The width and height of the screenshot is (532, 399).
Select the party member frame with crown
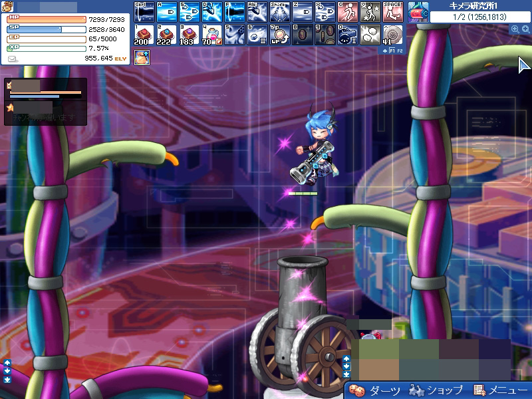[x=45, y=88]
